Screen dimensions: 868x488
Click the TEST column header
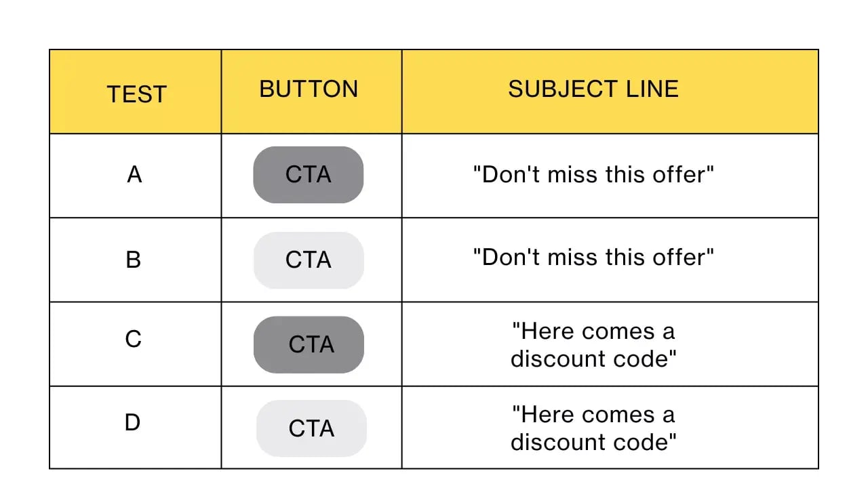click(x=136, y=94)
